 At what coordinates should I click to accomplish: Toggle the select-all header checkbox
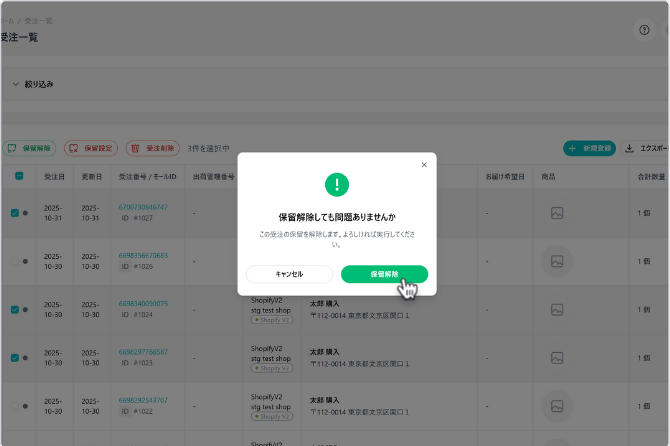[x=18, y=177]
